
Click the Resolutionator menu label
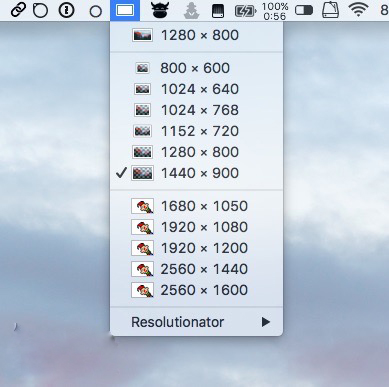[x=177, y=322]
